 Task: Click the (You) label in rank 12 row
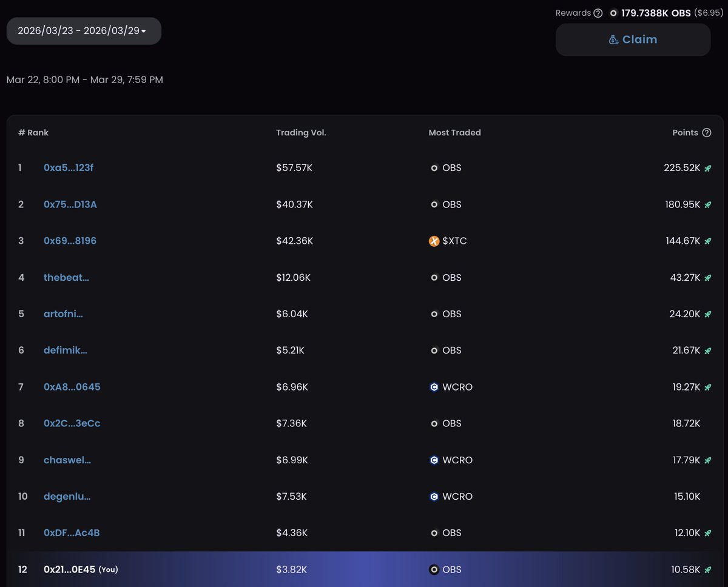click(108, 569)
